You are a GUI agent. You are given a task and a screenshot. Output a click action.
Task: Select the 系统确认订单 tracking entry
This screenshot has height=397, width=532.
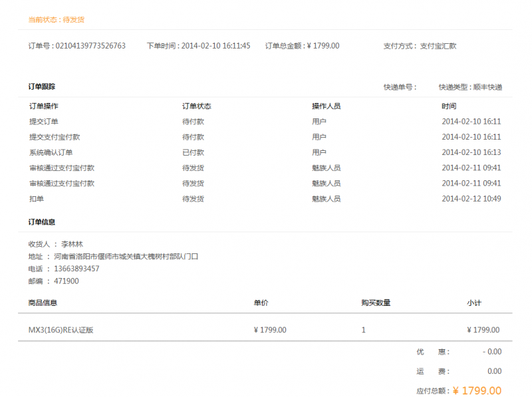[x=51, y=152]
